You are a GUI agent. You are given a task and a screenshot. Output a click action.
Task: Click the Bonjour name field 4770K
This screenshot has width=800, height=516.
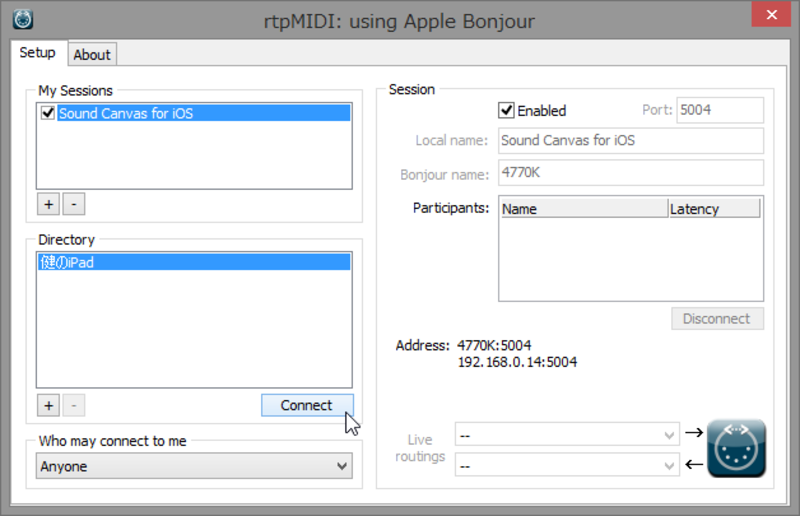631,173
